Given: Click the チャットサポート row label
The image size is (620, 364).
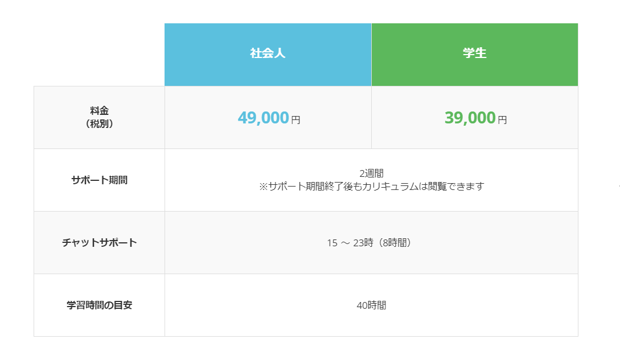Looking at the screenshot, I should 99,242.
